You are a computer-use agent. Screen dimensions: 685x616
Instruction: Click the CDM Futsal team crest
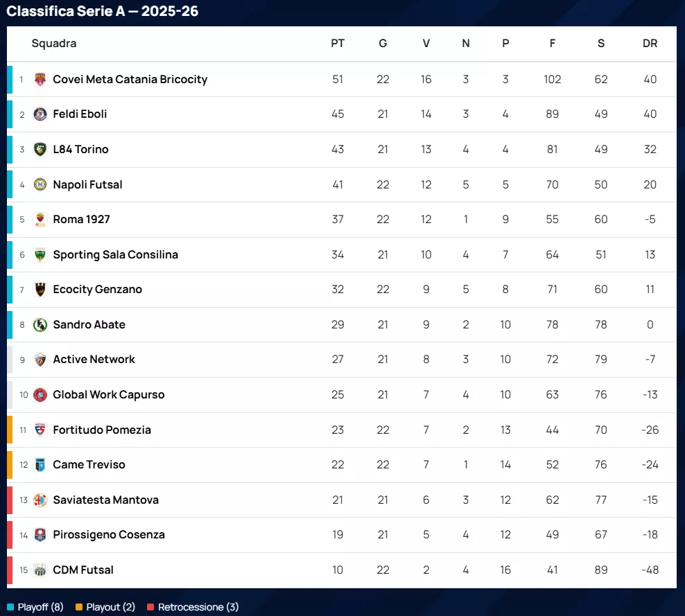[x=40, y=570]
